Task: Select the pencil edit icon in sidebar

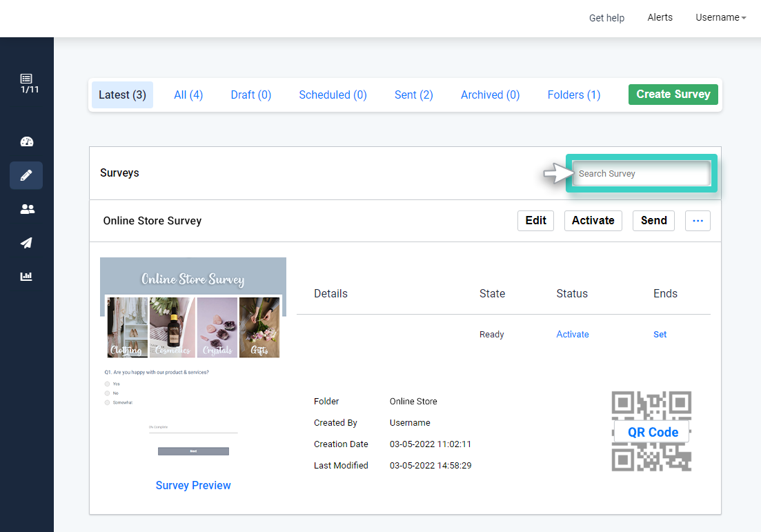Action: tap(26, 175)
